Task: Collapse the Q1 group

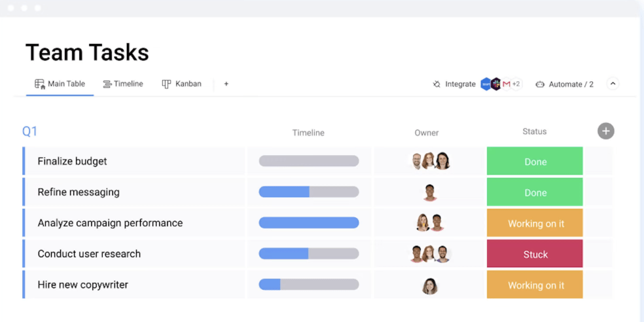Action: tap(30, 132)
